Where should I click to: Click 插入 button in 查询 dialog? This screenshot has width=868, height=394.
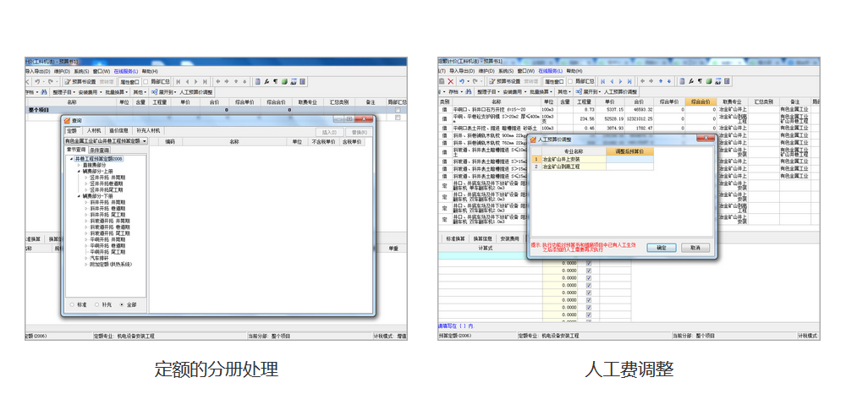coord(329,132)
